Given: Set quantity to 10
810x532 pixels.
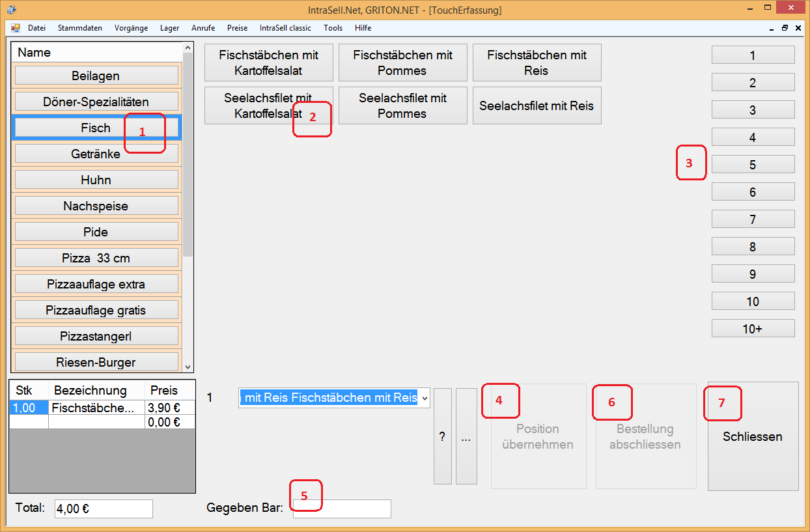Looking at the screenshot, I should tap(753, 301).
